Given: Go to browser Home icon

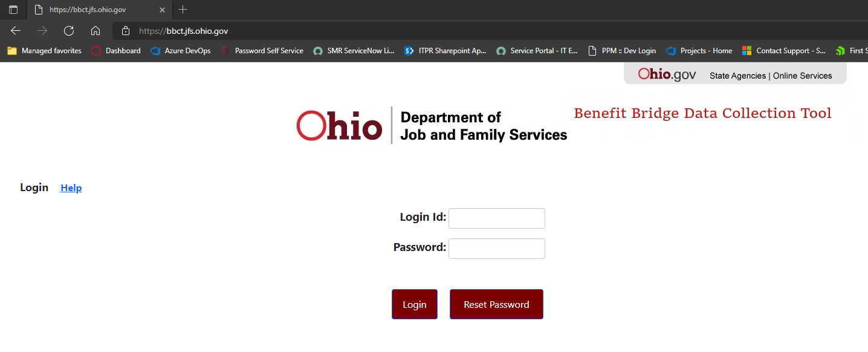Looking at the screenshot, I should coord(95,31).
